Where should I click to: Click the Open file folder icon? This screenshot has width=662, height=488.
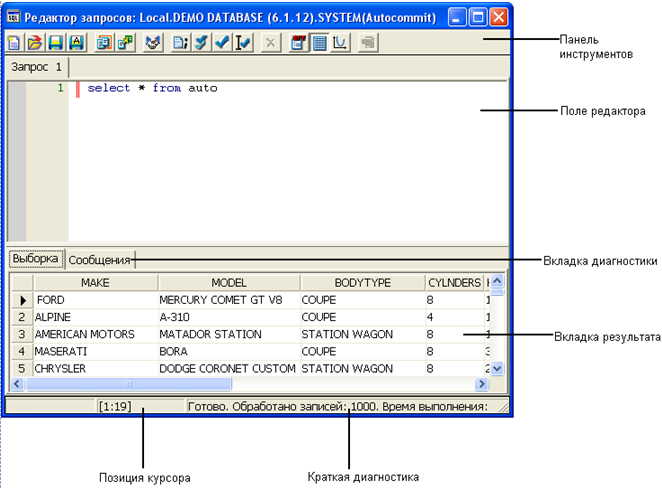click(32, 44)
